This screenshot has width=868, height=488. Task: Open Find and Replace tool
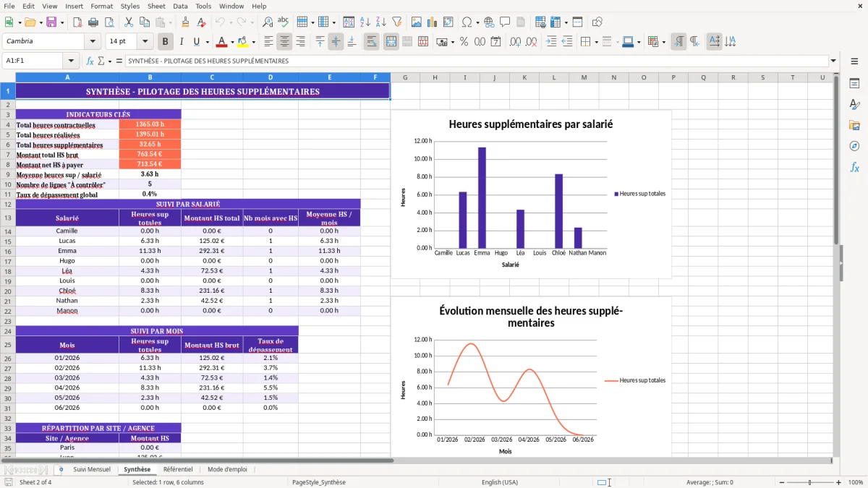click(268, 22)
